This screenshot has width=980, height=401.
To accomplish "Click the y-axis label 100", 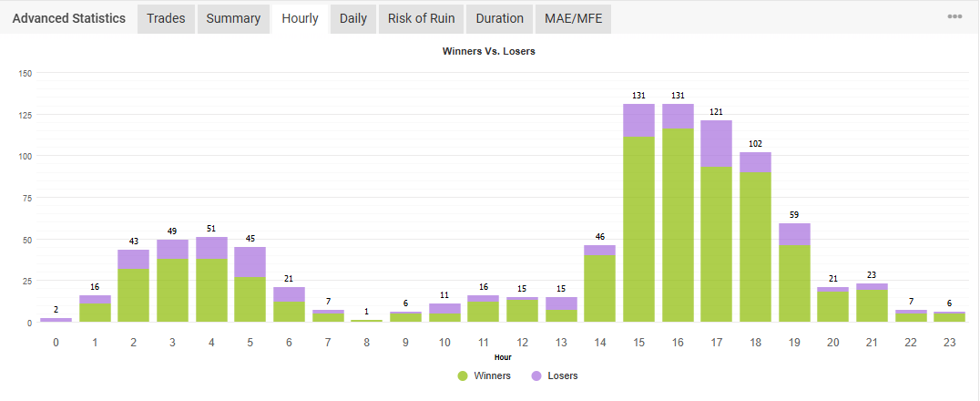I will pos(26,156).
